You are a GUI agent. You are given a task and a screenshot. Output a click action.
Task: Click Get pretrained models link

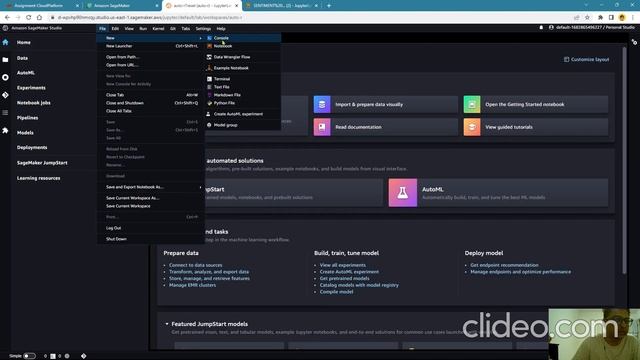tap(344, 278)
